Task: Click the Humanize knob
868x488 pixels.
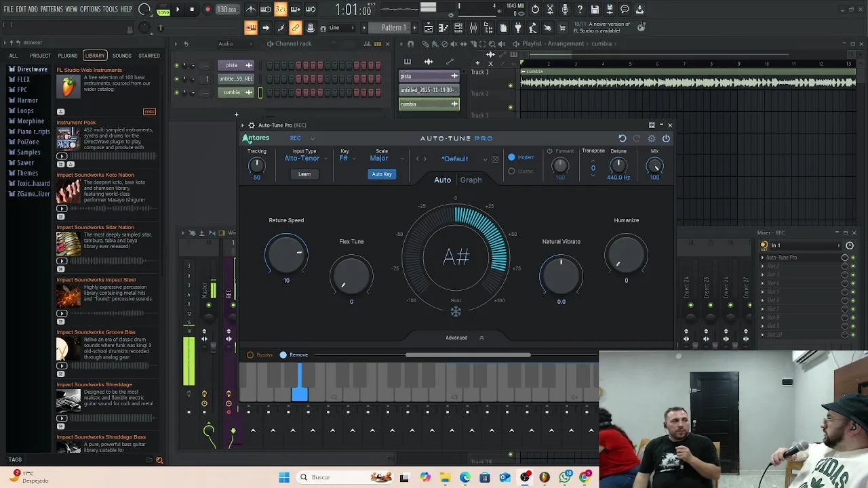Action: coord(626,255)
